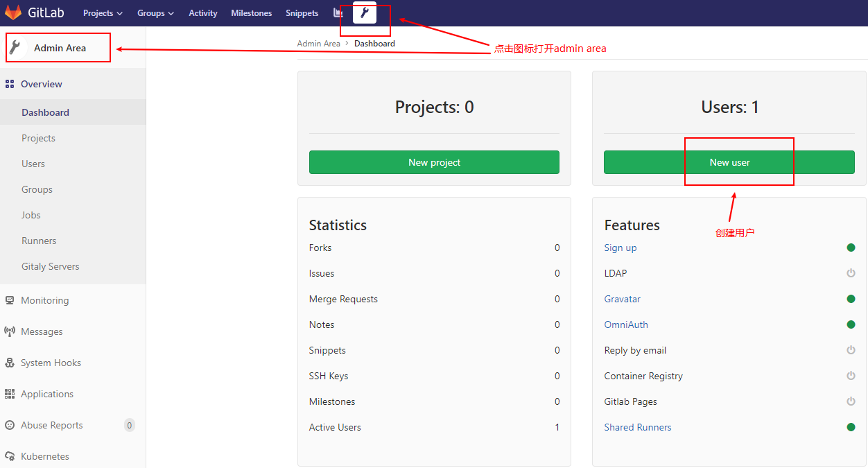Open the Sign up feature link
The image size is (868, 468).
click(620, 248)
